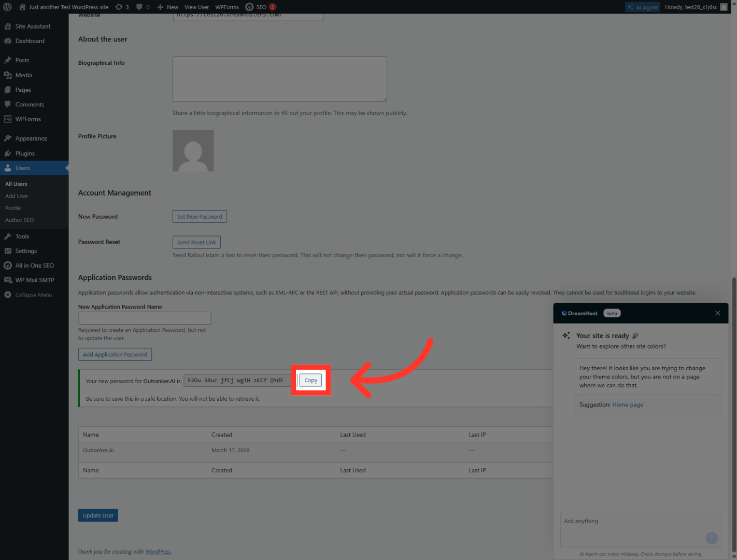Select the Users menu item

click(x=34, y=168)
